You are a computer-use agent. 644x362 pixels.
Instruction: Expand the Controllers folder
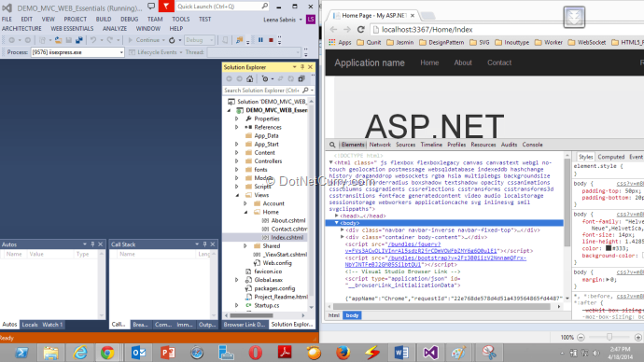click(236, 161)
